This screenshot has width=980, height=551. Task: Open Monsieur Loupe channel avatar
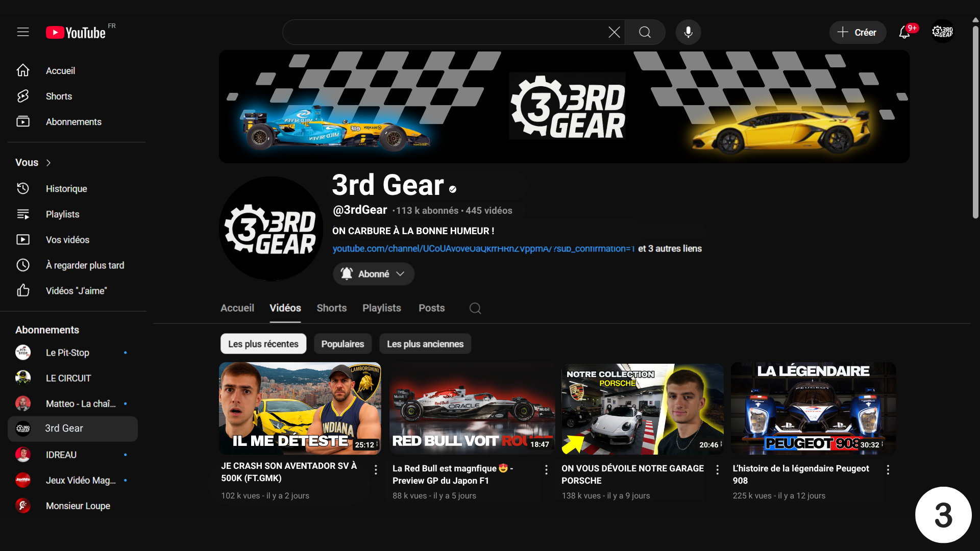tap(23, 506)
